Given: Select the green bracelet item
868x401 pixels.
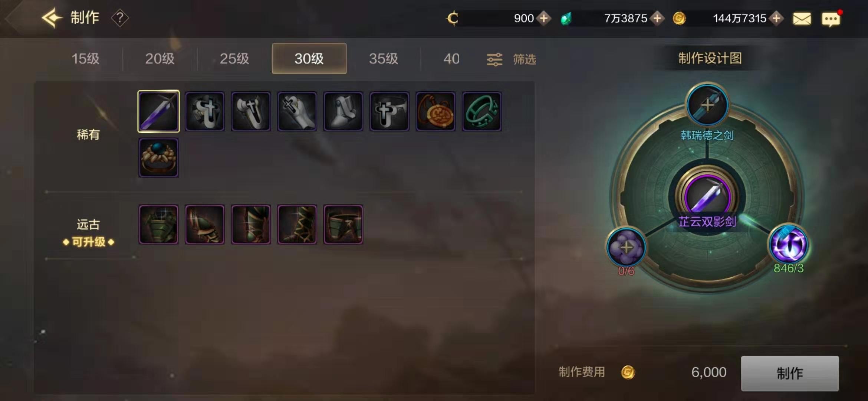Looking at the screenshot, I should [x=481, y=111].
